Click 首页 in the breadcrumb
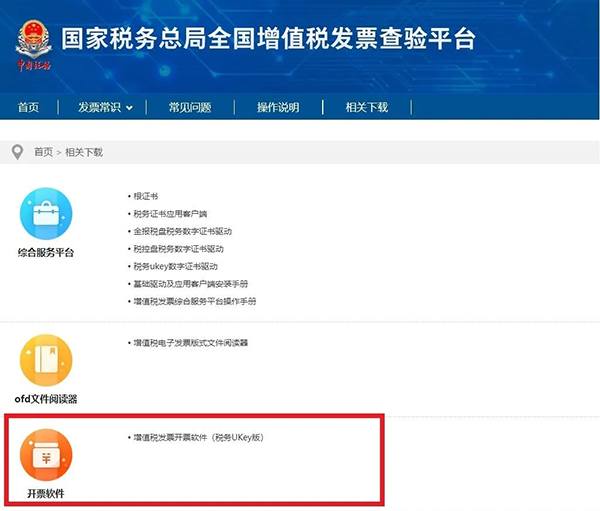This screenshot has width=600, height=511. click(43, 152)
